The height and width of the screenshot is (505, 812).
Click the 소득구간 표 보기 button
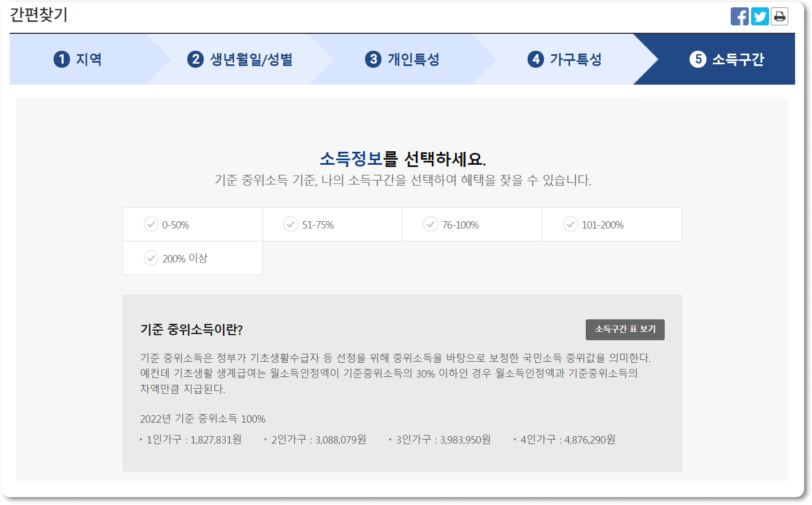coord(625,330)
